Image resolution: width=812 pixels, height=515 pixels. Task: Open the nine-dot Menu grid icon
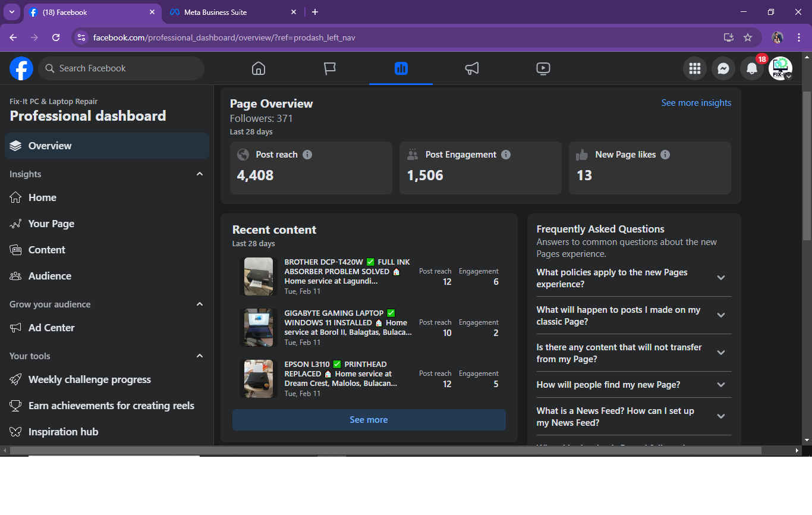tap(694, 68)
